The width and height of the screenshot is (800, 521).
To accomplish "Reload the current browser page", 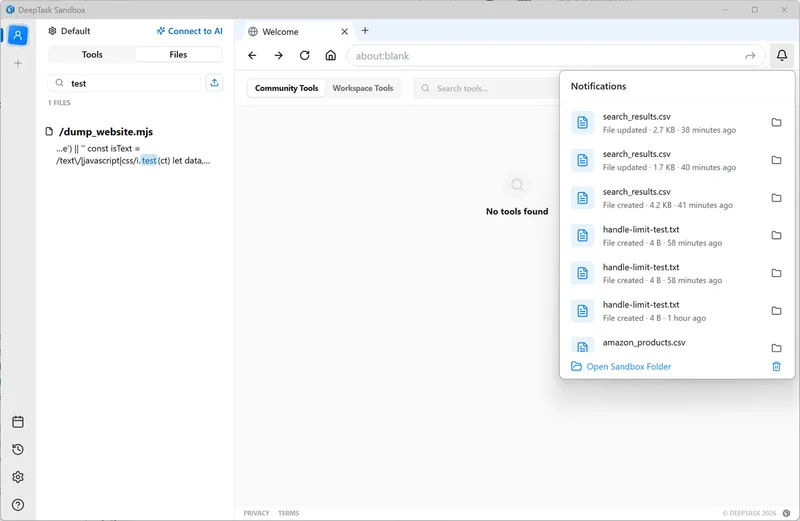I will (305, 56).
